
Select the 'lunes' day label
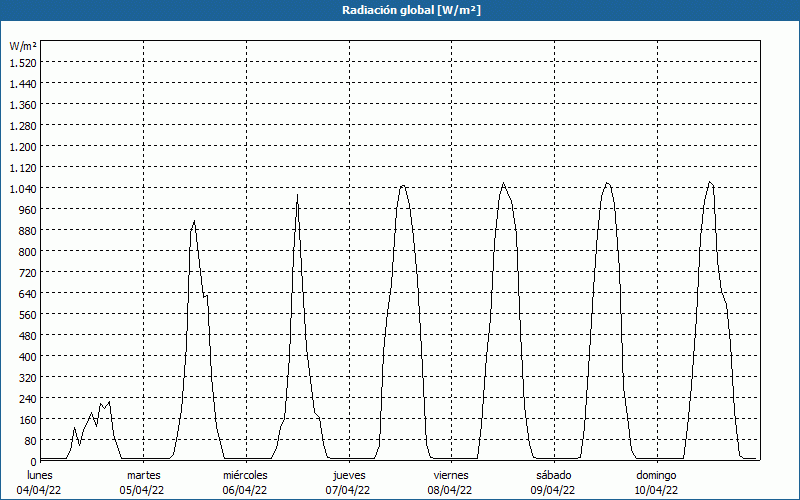coord(40,476)
